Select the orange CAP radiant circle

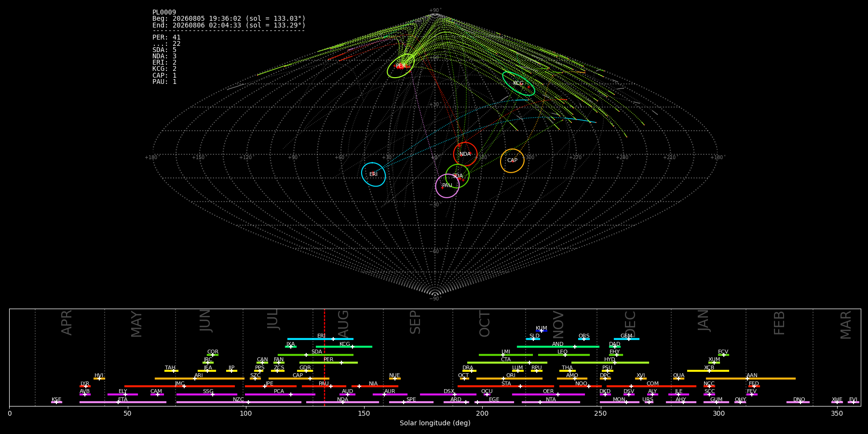click(512, 161)
